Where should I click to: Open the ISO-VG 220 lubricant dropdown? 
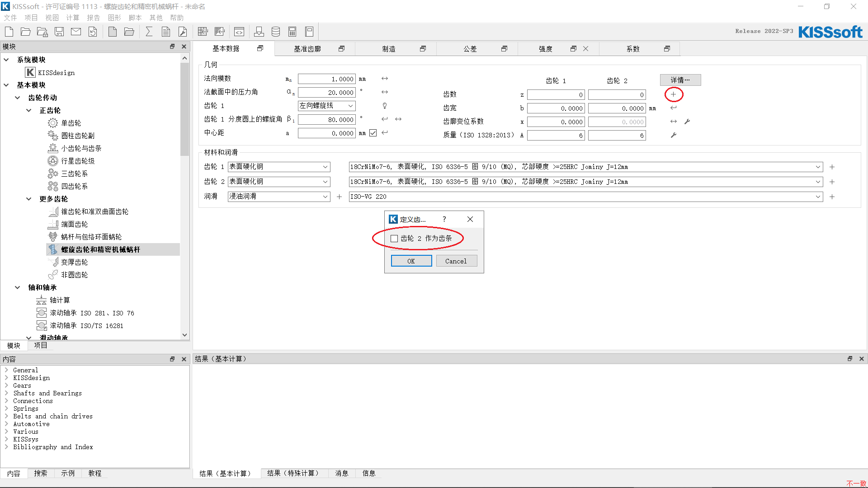[586, 197]
